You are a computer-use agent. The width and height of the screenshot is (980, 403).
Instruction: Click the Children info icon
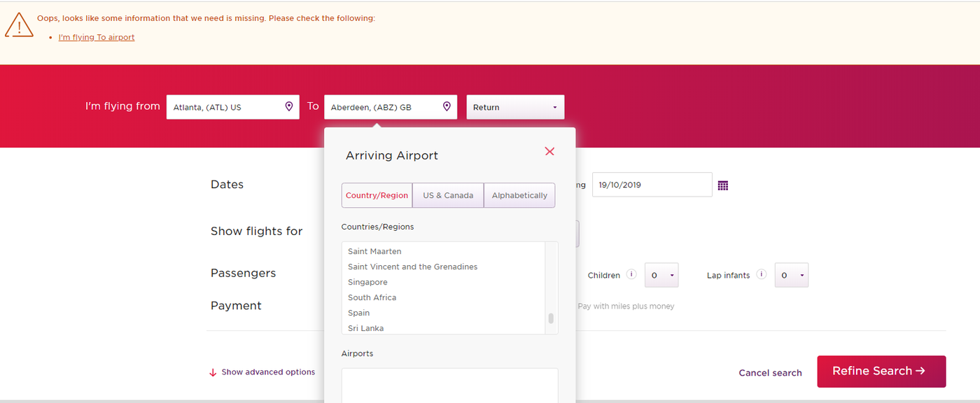(631, 274)
